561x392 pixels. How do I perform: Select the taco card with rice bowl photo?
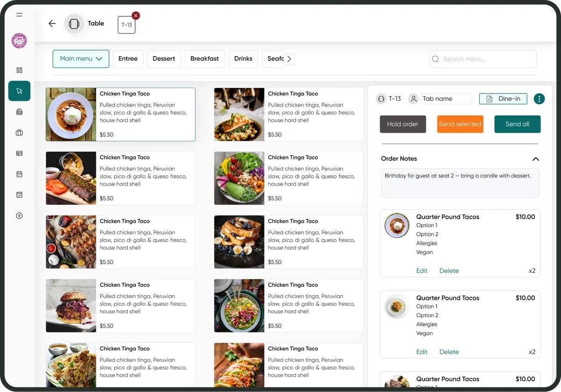click(x=121, y=114)
